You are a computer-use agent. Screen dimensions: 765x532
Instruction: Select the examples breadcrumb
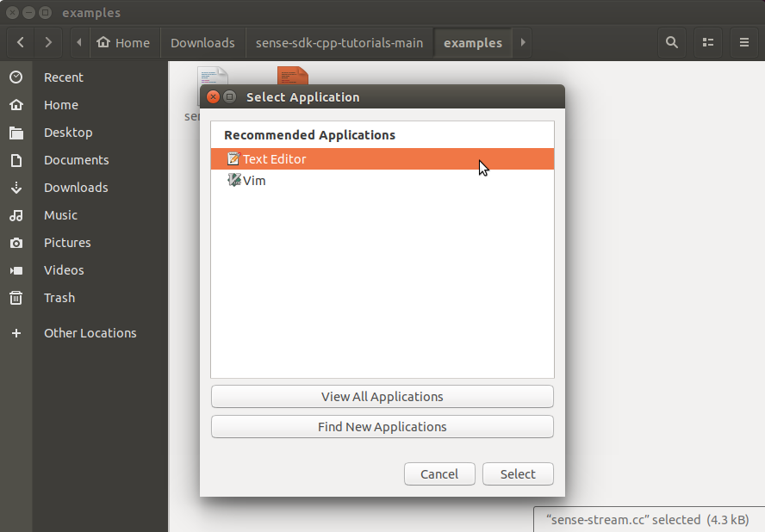point(473,42)
